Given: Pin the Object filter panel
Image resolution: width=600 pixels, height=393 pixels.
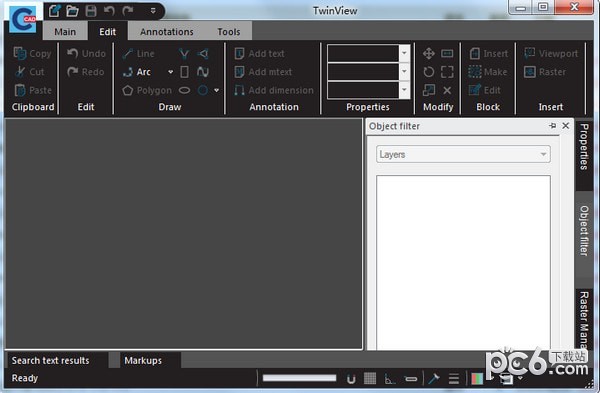Looking at the screenshot, I should click(x=552, y=126).
